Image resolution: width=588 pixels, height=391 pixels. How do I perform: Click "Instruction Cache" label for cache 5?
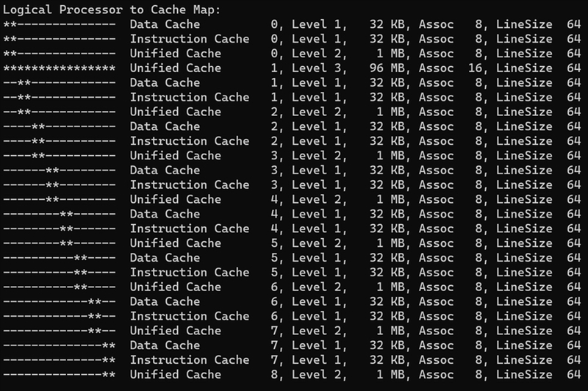[190, 272]
